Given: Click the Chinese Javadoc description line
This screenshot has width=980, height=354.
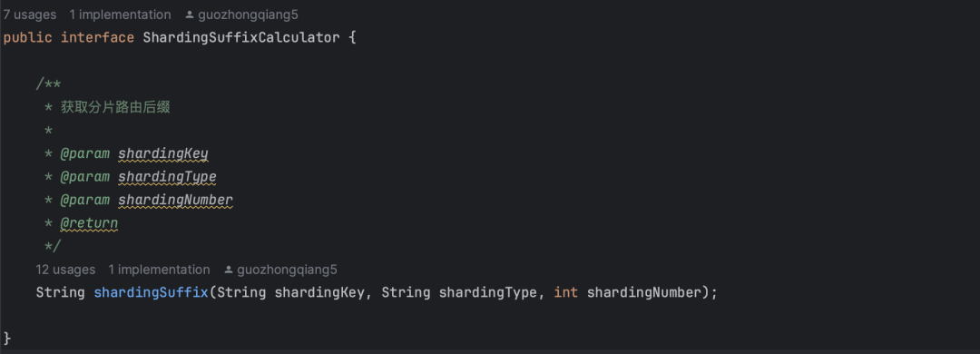Looking at the screenshot, I should (x=115, y=108).
